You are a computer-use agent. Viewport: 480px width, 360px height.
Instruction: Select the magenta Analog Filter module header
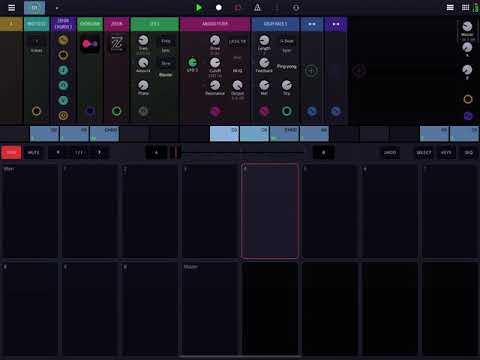point(215,24)
